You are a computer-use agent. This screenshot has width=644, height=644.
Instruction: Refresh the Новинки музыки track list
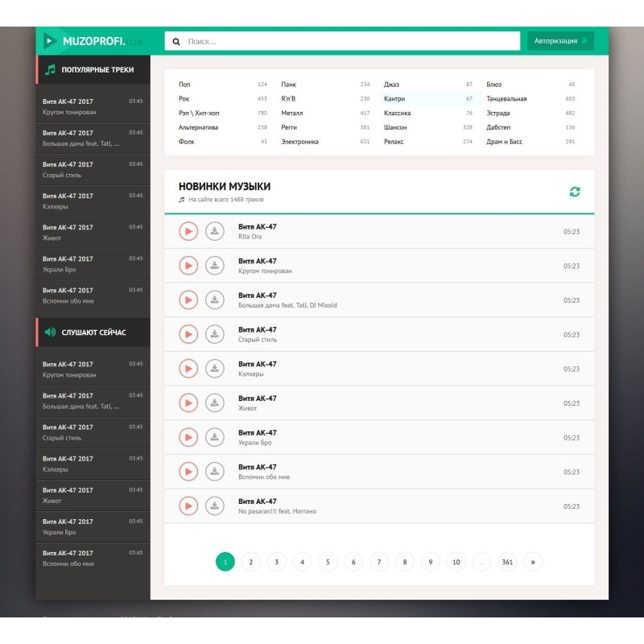point(574,191)
